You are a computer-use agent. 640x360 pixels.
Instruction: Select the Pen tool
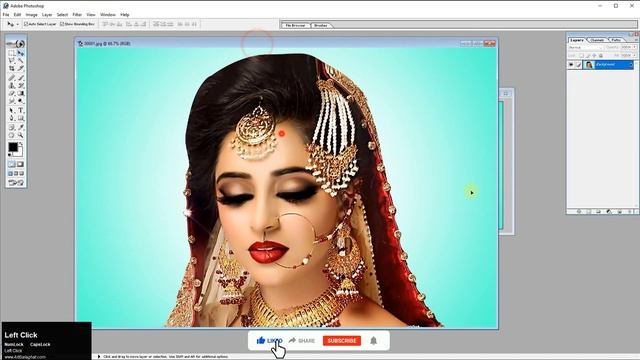tap(12, 118)
